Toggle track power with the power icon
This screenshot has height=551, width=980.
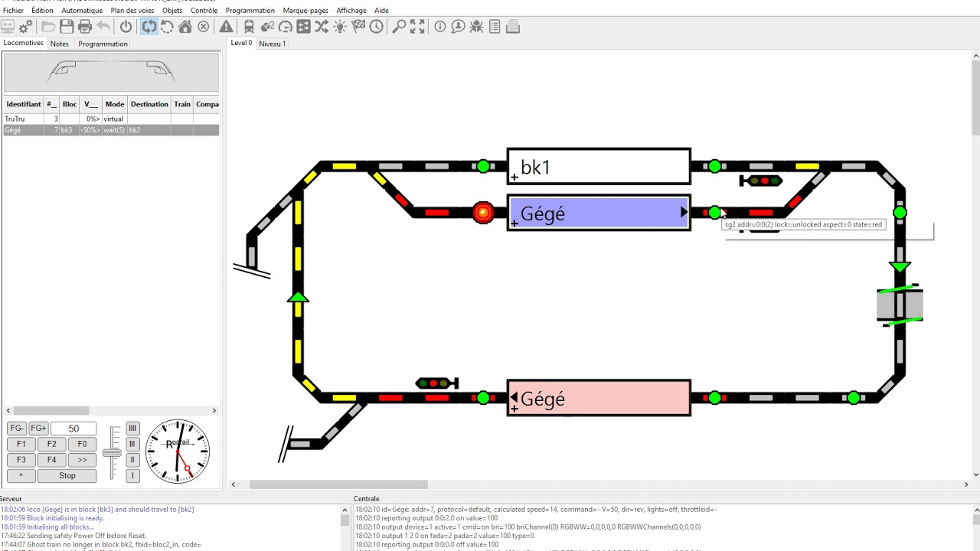[x=126, y=27]
